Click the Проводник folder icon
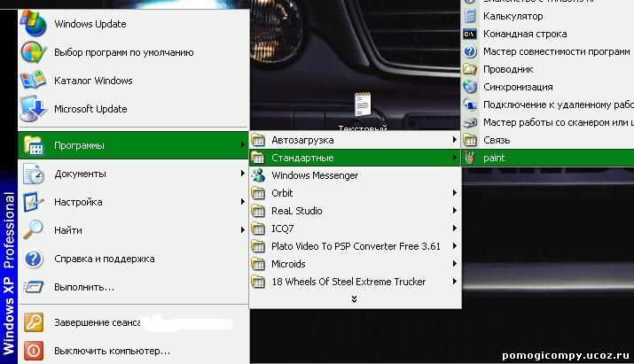634x364 pixels. tap(470, 69)
